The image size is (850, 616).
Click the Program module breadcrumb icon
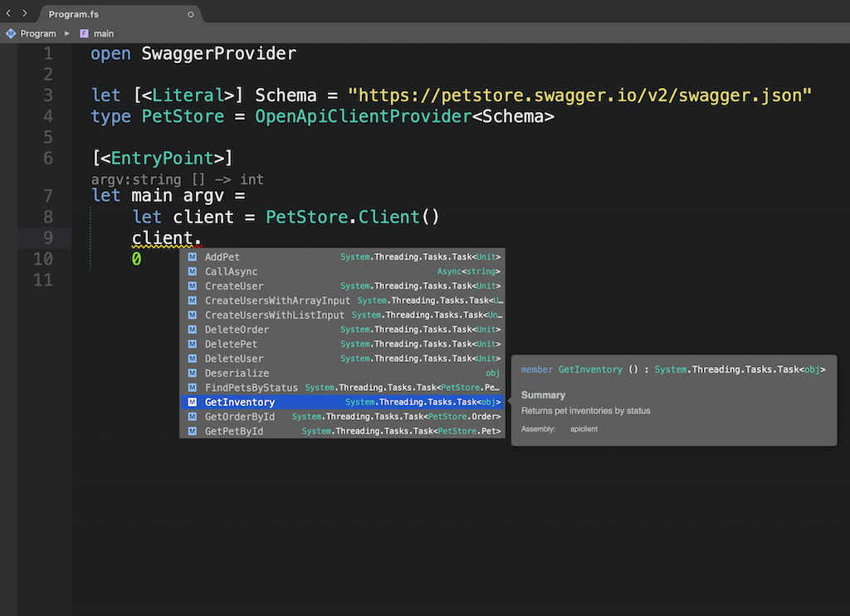[x=11, y=33]
